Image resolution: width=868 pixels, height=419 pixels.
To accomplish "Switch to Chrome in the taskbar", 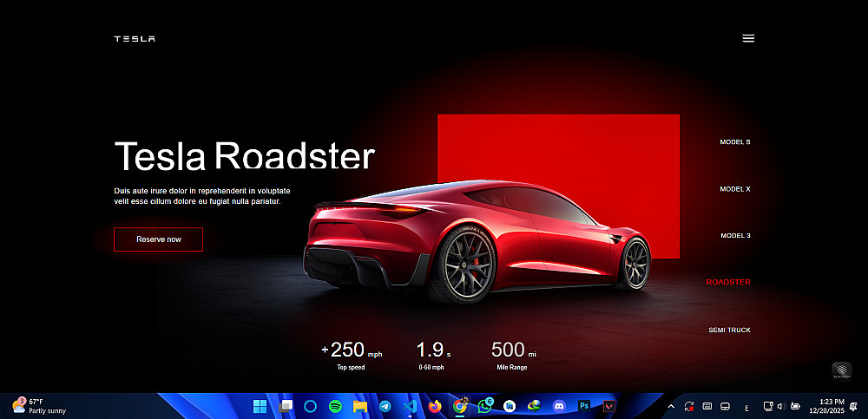I will tap(460, 406).
